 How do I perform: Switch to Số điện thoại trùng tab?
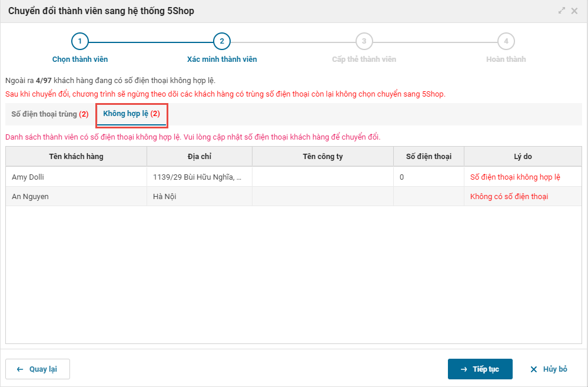[50, 114]
